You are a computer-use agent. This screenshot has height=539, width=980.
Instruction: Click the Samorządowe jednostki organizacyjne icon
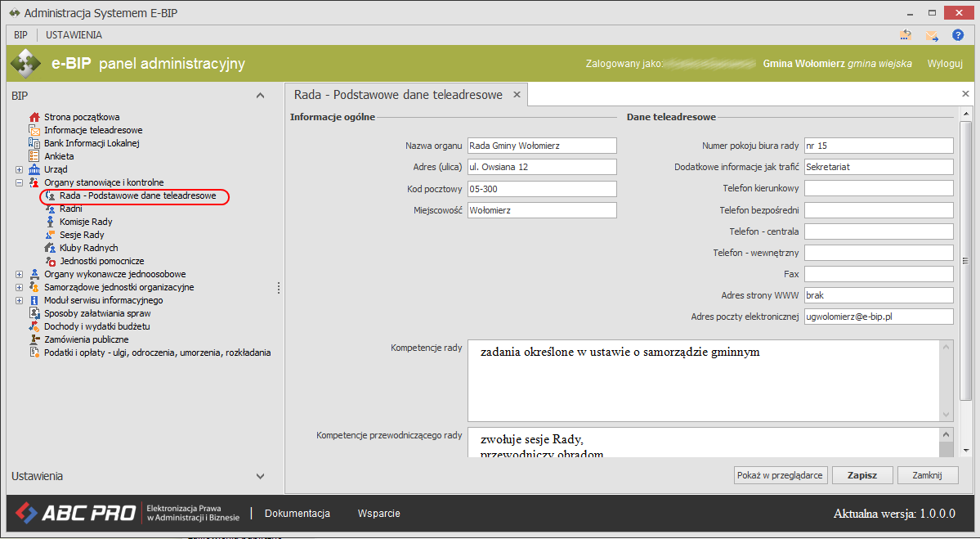[34, 287]
